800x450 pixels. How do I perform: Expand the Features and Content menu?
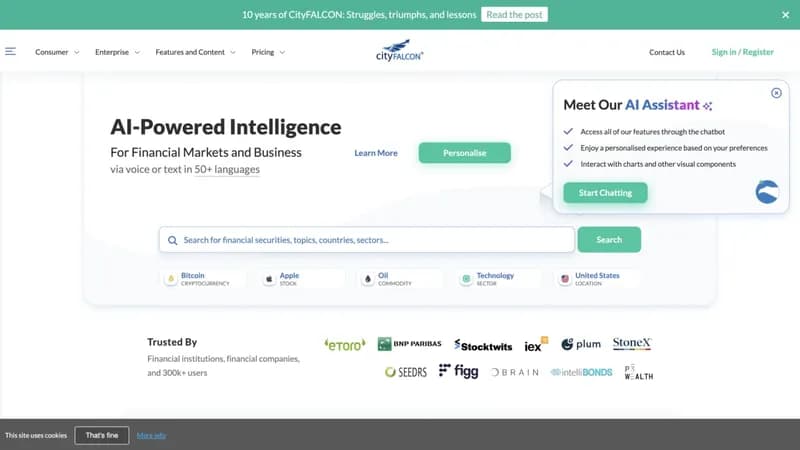pos(195,52)
